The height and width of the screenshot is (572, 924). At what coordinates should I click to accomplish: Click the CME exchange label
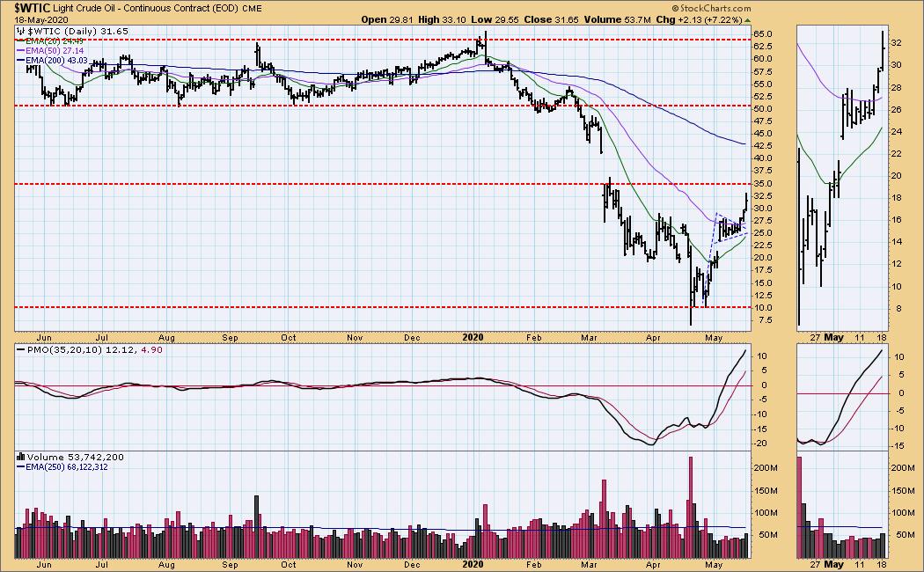tap(253, 8)
